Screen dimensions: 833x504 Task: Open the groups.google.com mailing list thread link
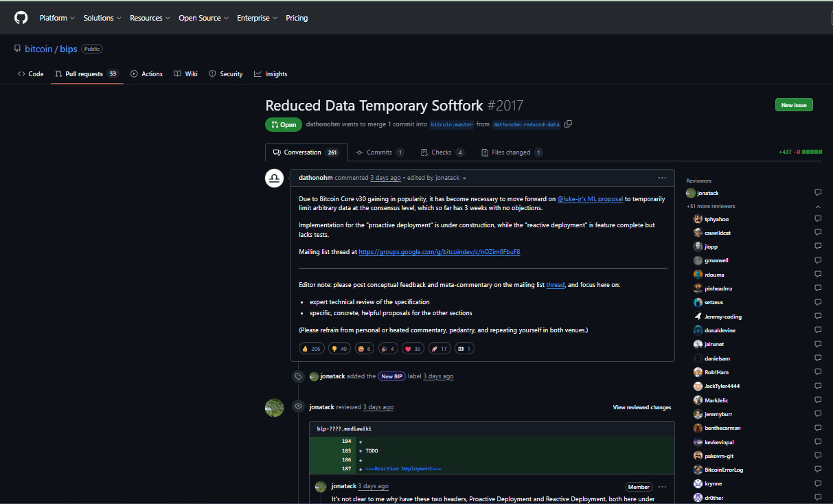coord(439,252)
